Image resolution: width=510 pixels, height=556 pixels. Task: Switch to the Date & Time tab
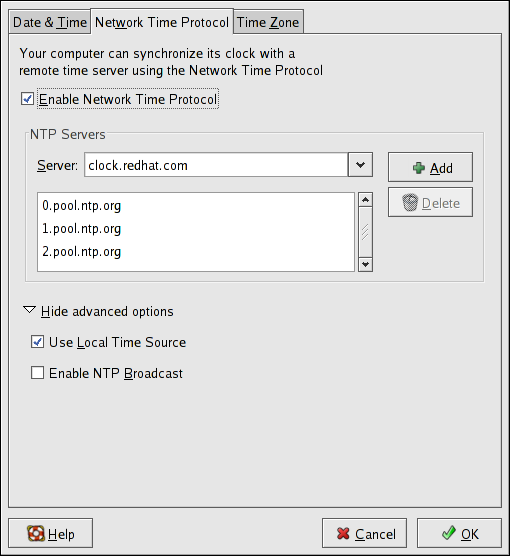coord(50,22)
